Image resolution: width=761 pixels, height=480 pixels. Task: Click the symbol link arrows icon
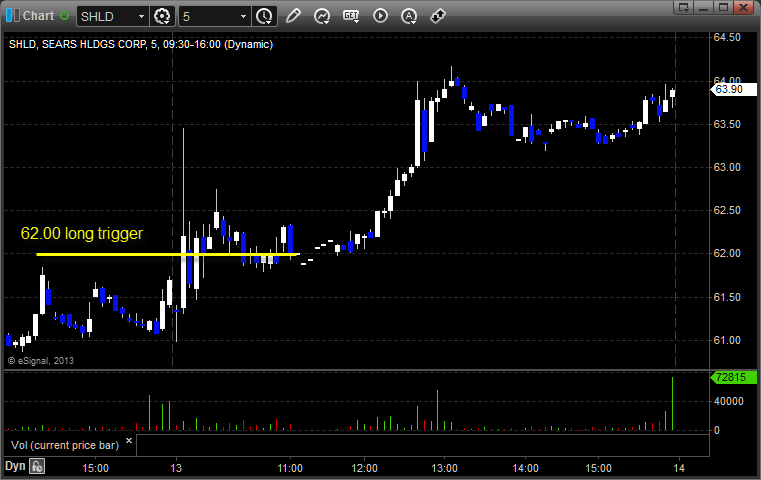[x=438, y=16]
